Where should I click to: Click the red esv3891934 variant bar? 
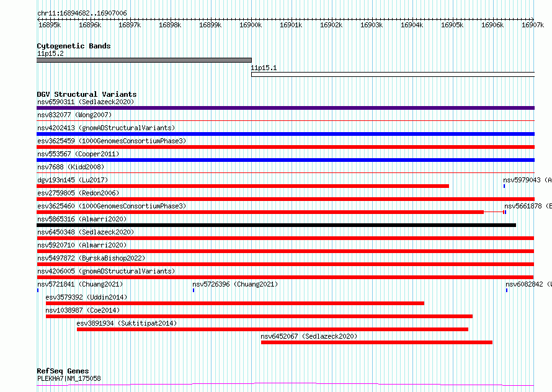pyautogui.click(x=272, y=329)
